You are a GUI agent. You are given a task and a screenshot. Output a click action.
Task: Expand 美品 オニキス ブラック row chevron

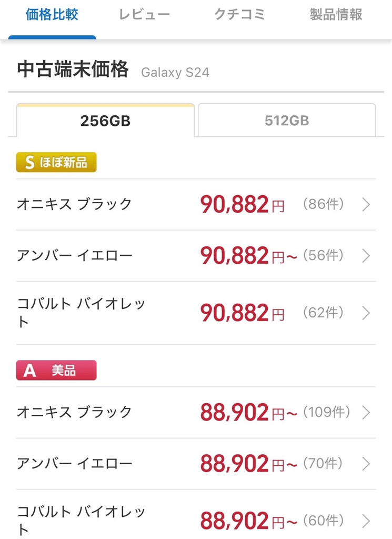366,413
